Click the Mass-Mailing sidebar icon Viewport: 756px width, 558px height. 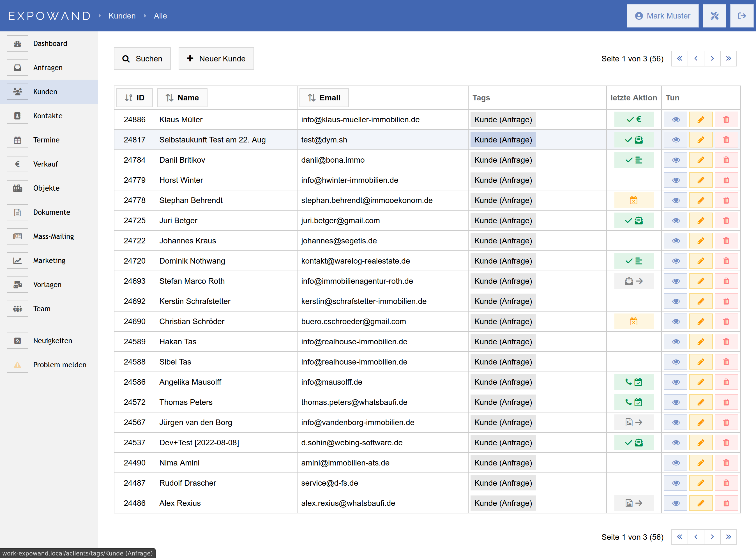pos(18,236)
